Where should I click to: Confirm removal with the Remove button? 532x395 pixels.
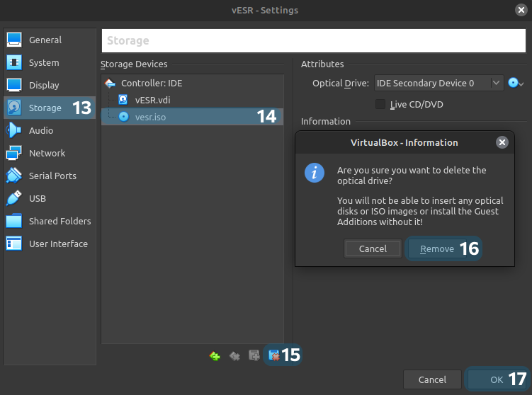tap(437, 248)
